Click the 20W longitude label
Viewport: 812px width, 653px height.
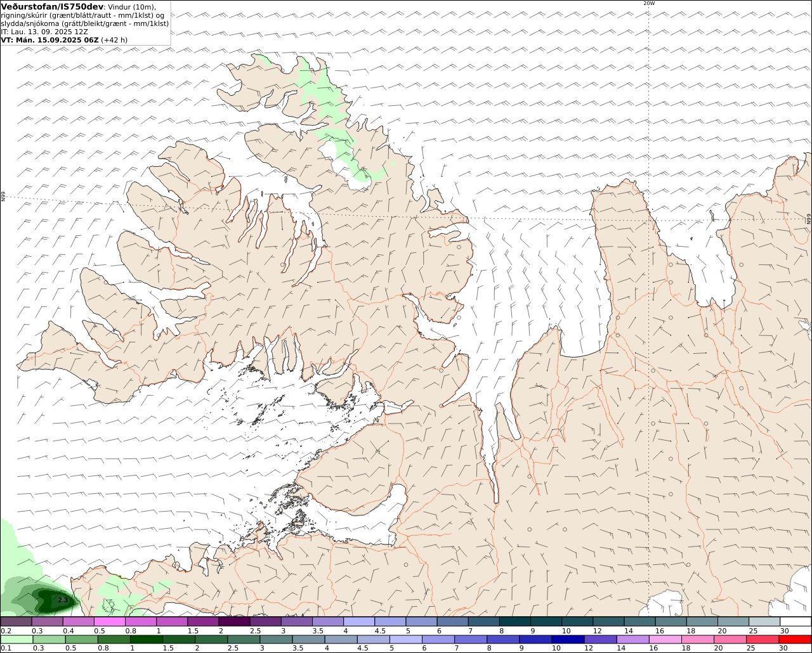coord(648,3)
